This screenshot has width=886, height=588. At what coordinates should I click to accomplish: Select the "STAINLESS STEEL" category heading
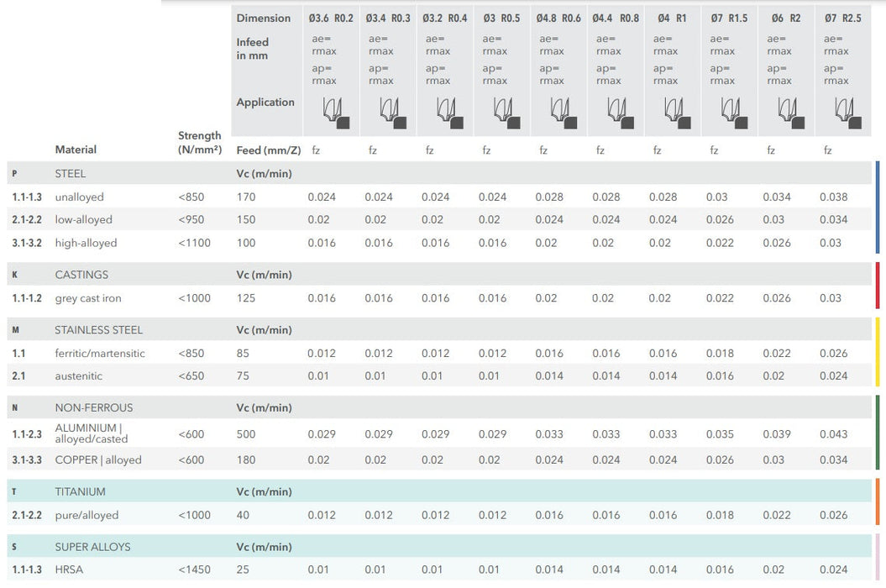click(x=98, y=329)
